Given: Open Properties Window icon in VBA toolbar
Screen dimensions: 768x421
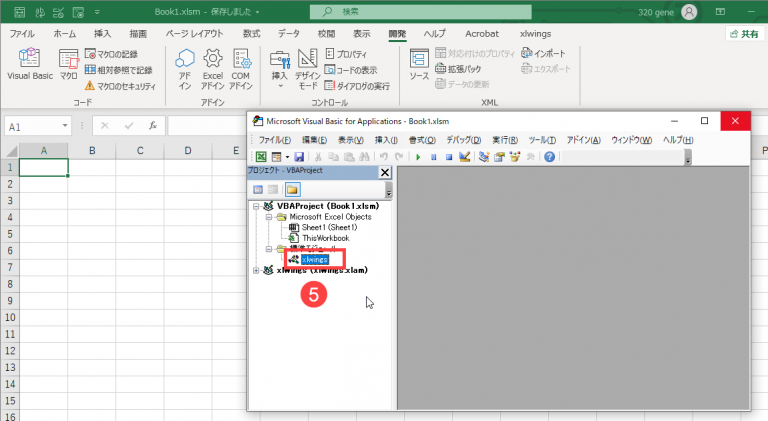Looking at the screenshot, I should [499, 157].
